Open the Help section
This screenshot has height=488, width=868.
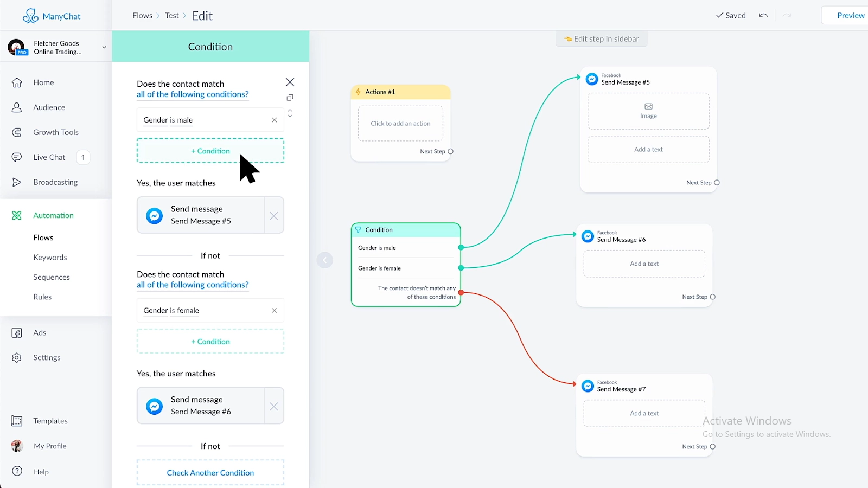point(41,472)
